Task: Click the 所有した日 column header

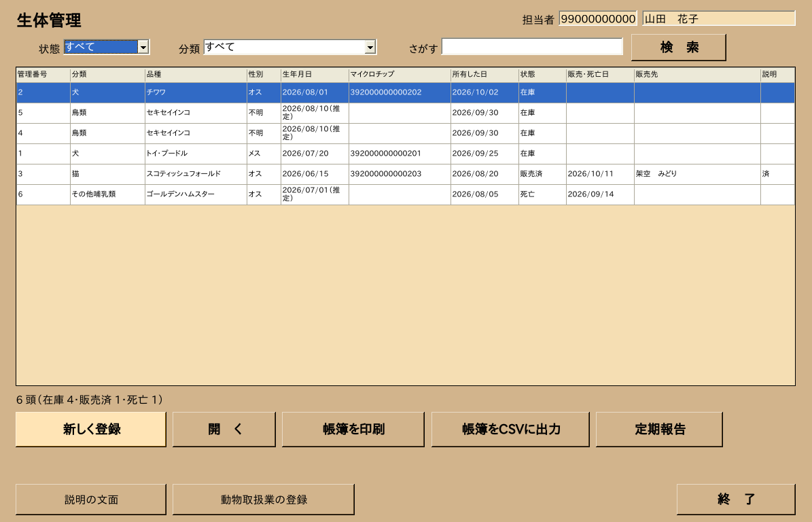Action: coord(484,75)
